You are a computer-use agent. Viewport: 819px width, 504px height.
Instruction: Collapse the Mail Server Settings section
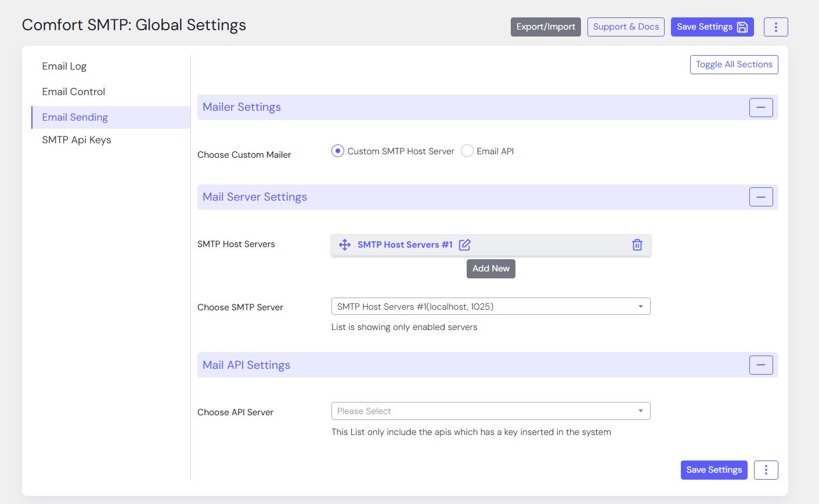[x=760, y=197]
